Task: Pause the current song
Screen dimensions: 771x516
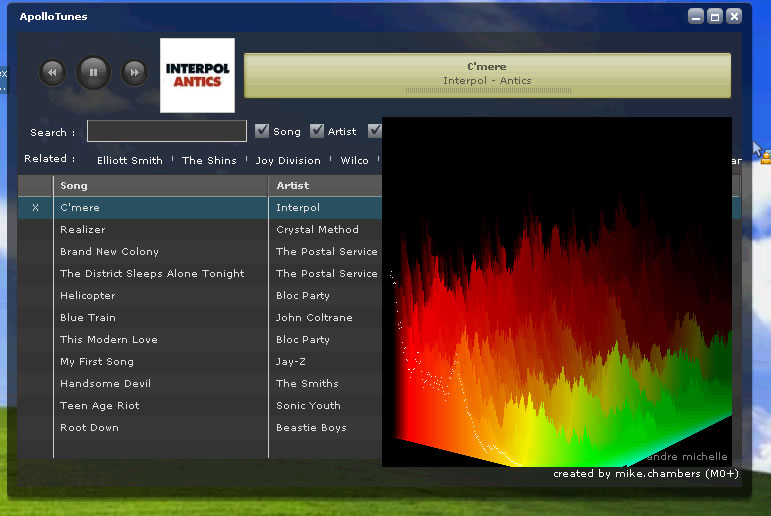Action: click(93, 72)
